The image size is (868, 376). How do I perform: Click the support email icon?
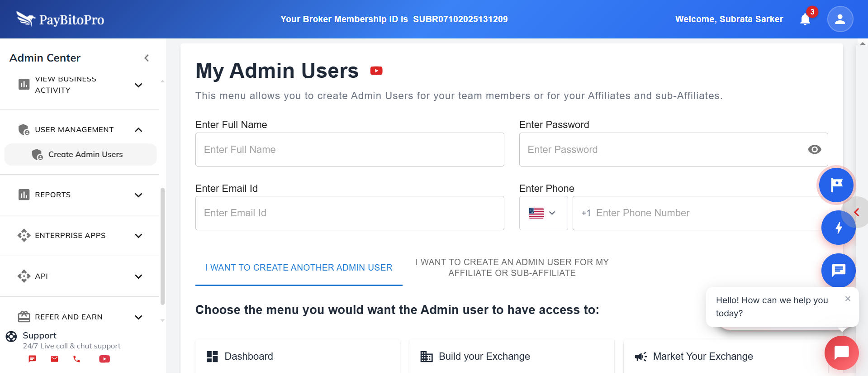tap(55, 359)
